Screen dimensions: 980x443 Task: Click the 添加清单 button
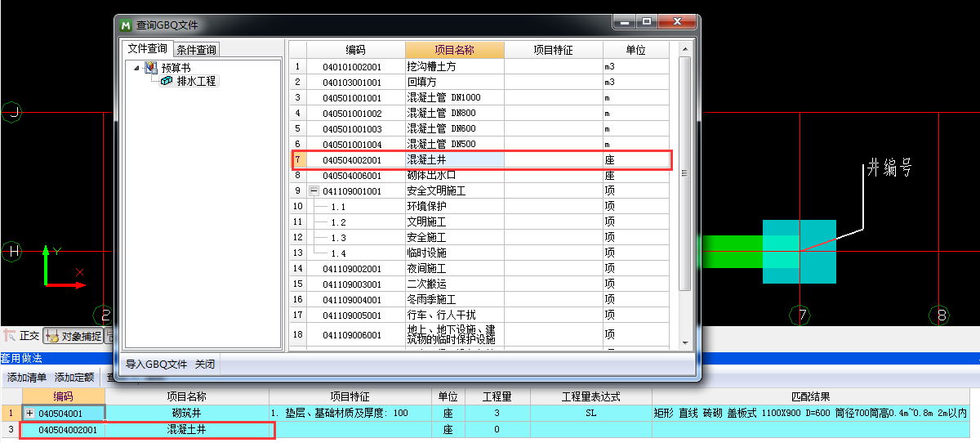[x=27, y=378]
